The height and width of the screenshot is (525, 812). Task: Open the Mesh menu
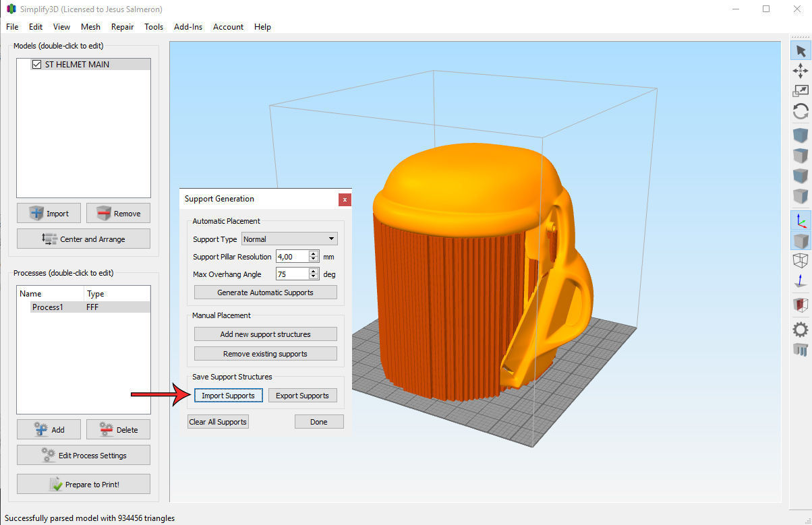90,27
